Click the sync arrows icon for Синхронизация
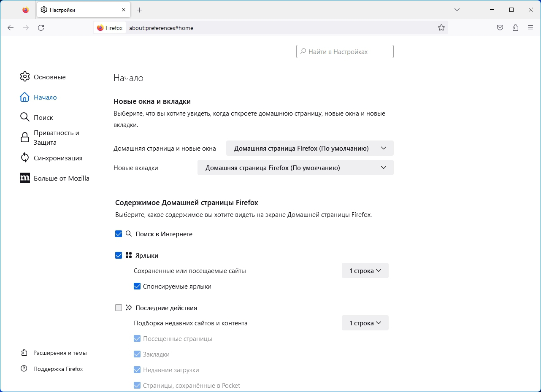The image size is (541, 392). pos(25,158)
